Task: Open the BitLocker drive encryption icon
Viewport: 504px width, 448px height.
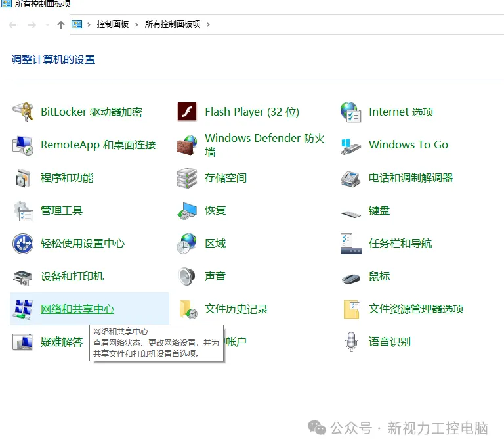Action: pos(23,112)
